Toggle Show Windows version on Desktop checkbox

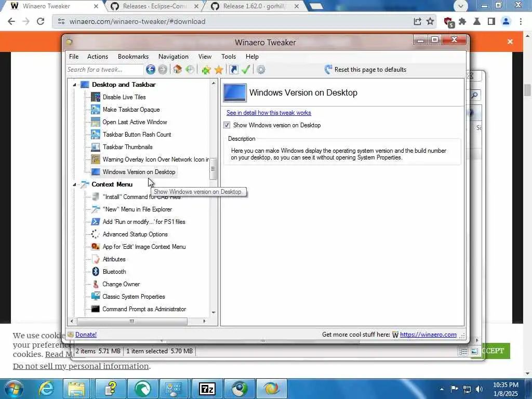(227, 125)
